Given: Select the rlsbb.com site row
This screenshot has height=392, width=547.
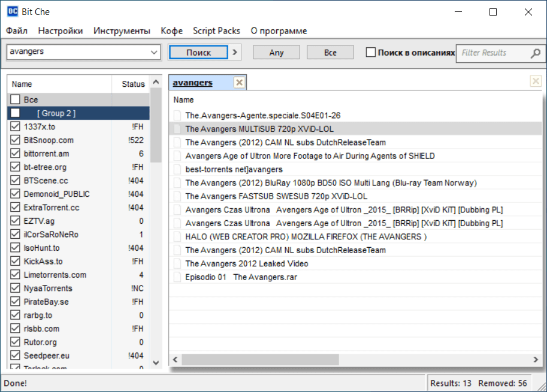Looking at the screenshot, I should click(78, 329).
